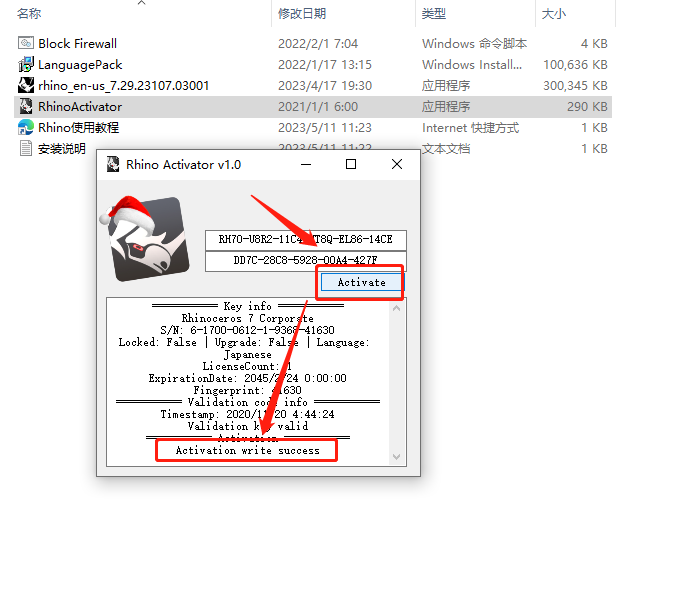Click the 100,636 KB size cell
Viewport: 684px width, 603px height.
click(575, 65)
